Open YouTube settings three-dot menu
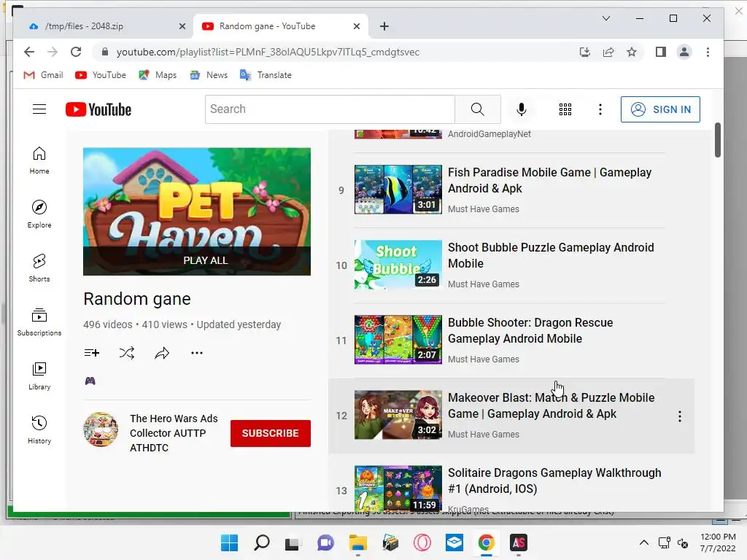 point(600,109)
